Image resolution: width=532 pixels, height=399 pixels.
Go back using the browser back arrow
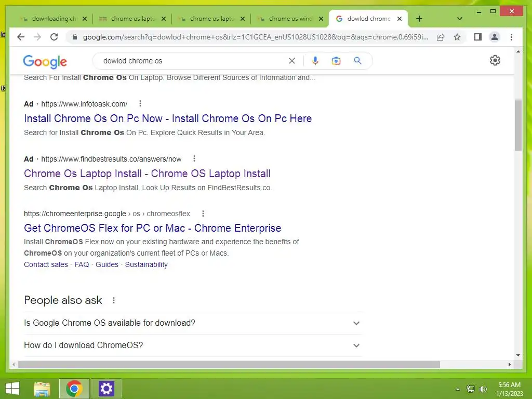[21, 37]
